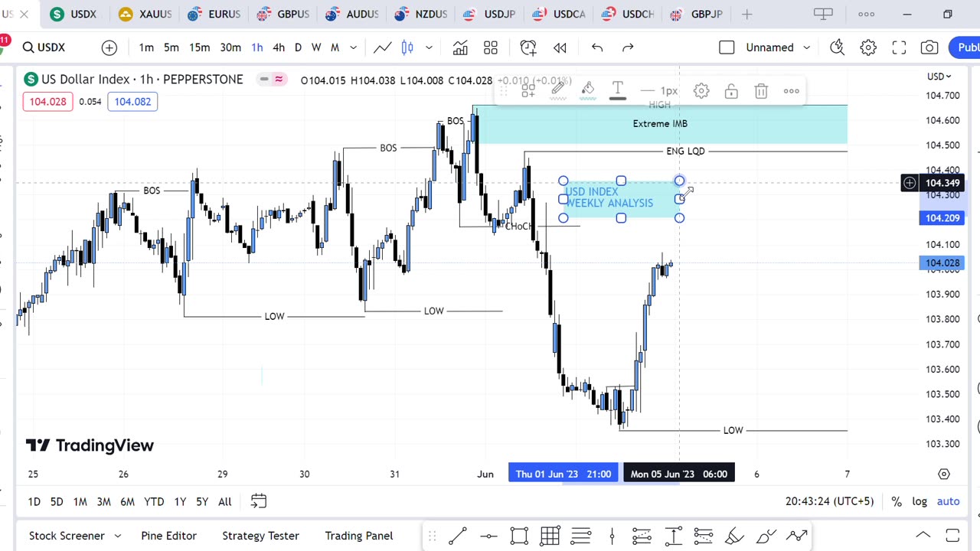Open the Strategy Tester tab
This screenshot has height=551, width=980.
[x=260, y=536]
